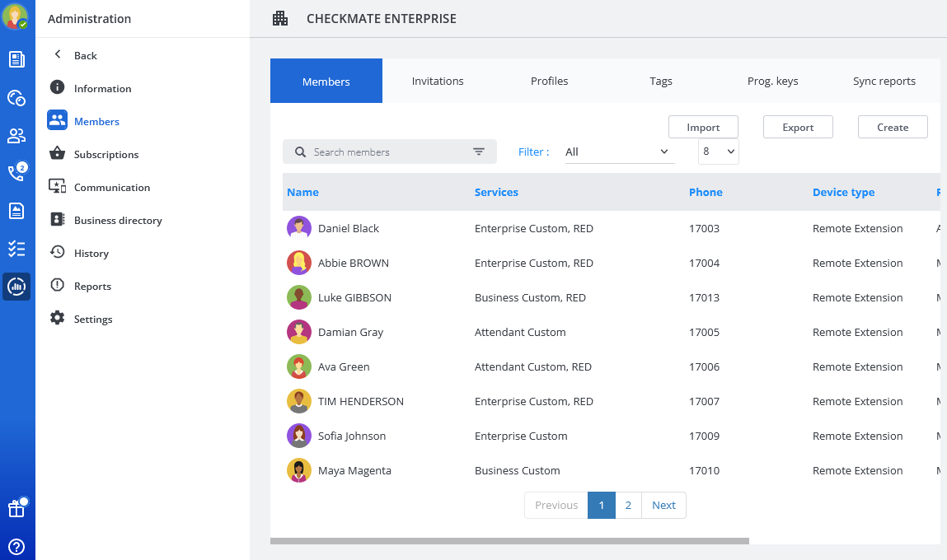Open the help question mark icon
The image size is (947, 560).
tap(16, 546)
